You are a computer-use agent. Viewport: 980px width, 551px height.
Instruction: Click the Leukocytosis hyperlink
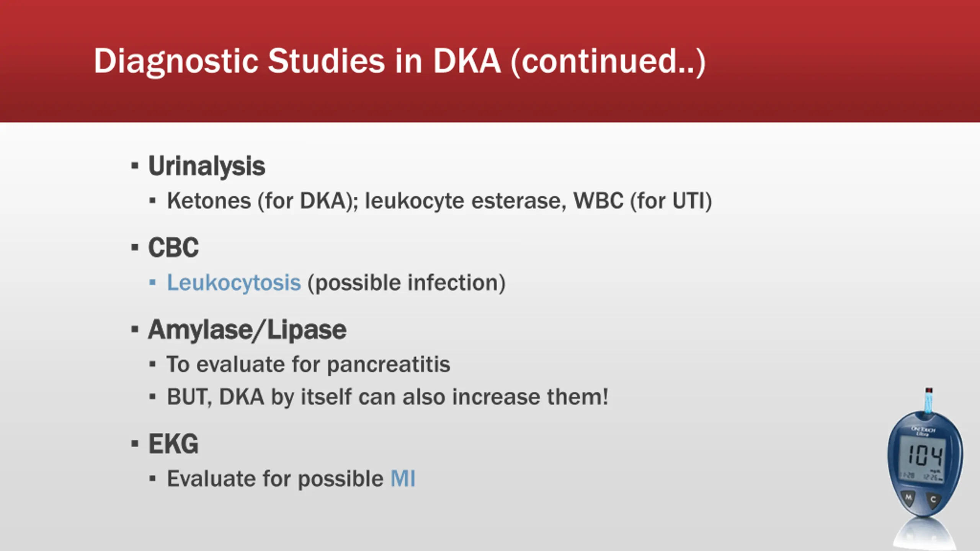(x=234, y=283)
